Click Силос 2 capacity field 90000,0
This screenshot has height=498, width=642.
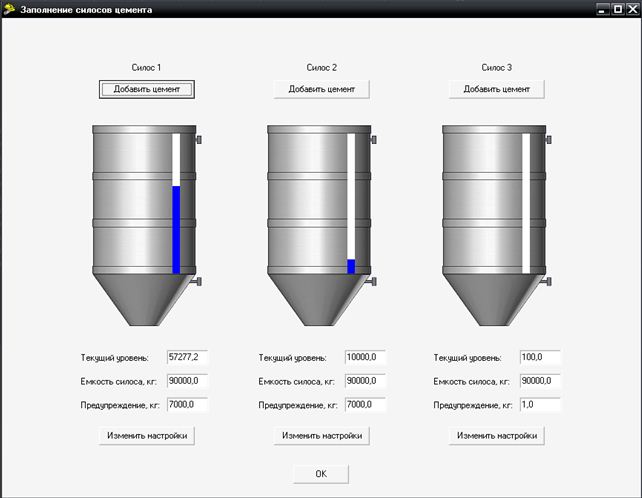click(x=365, y=381)
